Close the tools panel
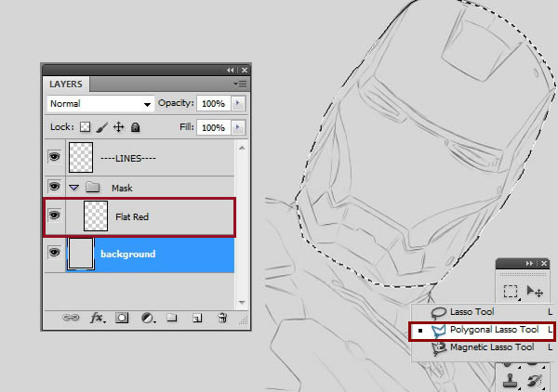The height and width of the screenshot is (392, 558). click(x=544, y=264)
